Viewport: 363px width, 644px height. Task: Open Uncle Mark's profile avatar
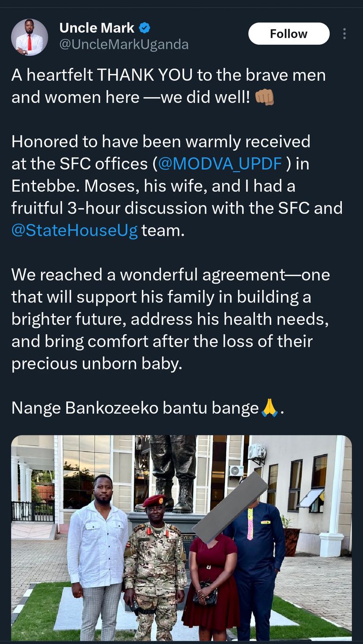[30, 38]
